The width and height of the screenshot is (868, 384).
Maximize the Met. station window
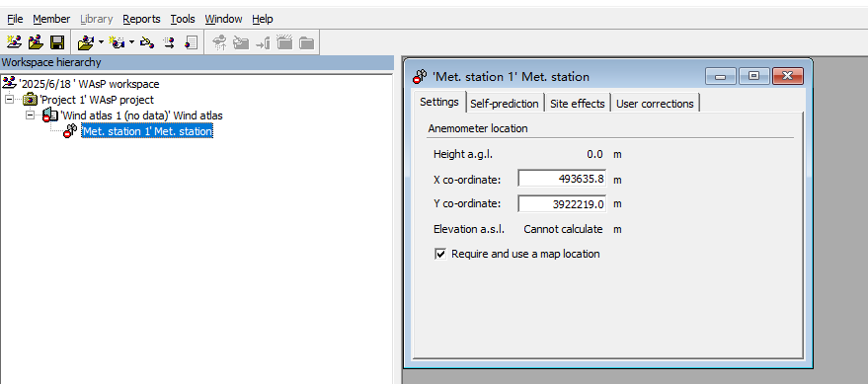[x=753, y=76]
